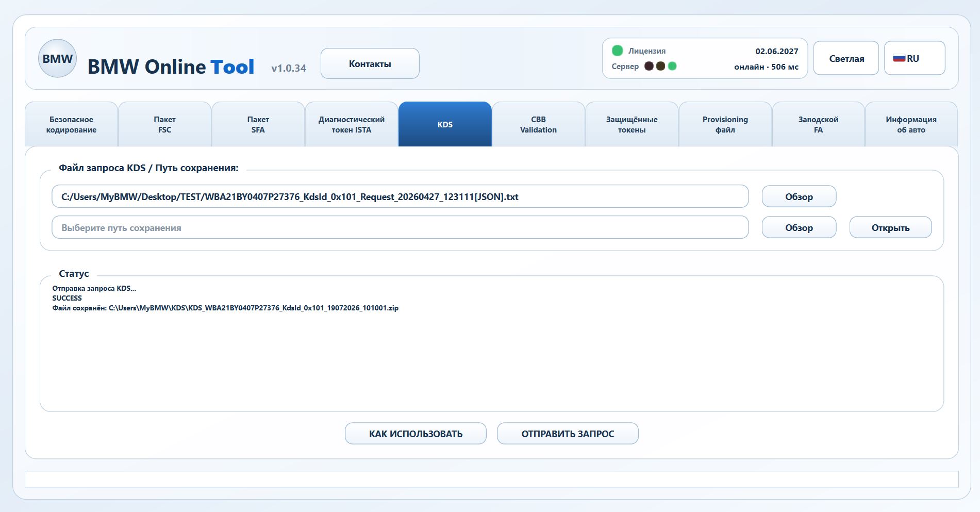Click the dark maroon server status dot
The height and width of the screenshot is (512, 980).
pos(649,66)
